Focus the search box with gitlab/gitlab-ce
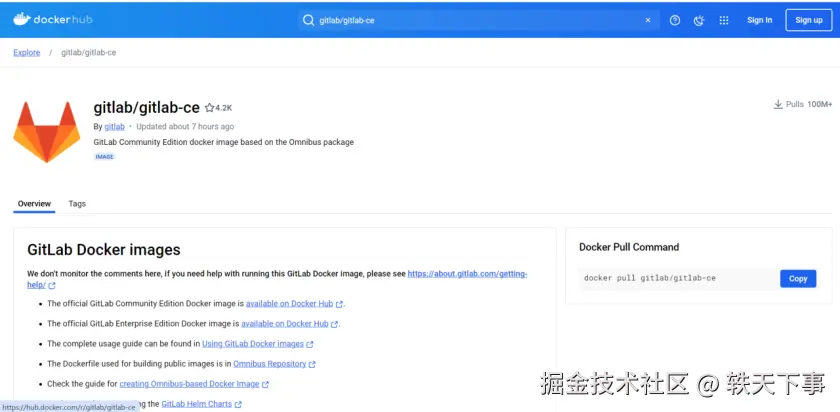 pos(478,20)
